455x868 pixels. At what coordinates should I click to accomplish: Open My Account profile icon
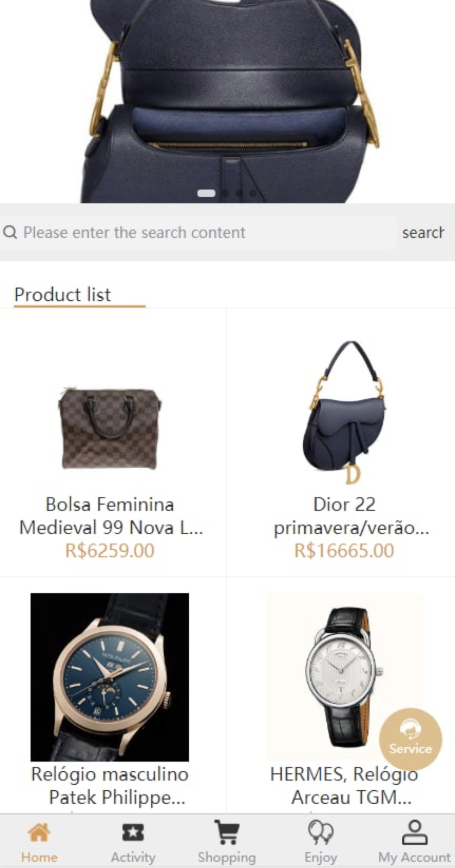click(415, 833)
